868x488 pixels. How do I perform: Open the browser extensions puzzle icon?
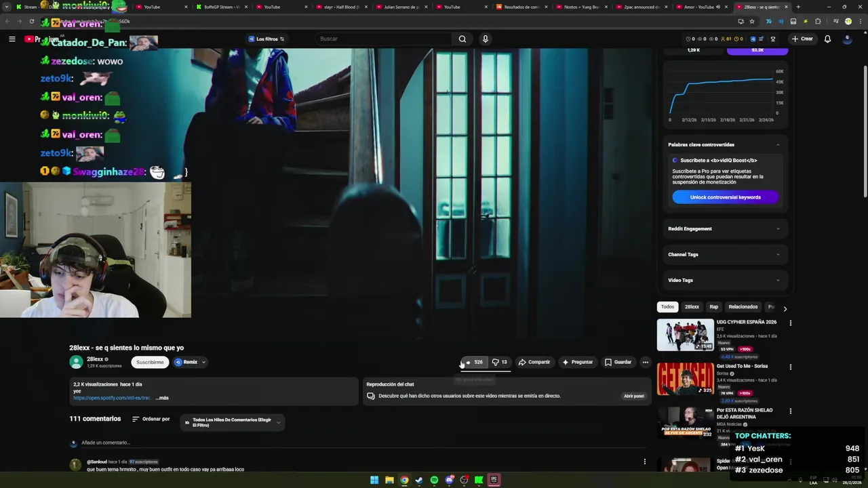pyautogui.click(x=818, y=21)
